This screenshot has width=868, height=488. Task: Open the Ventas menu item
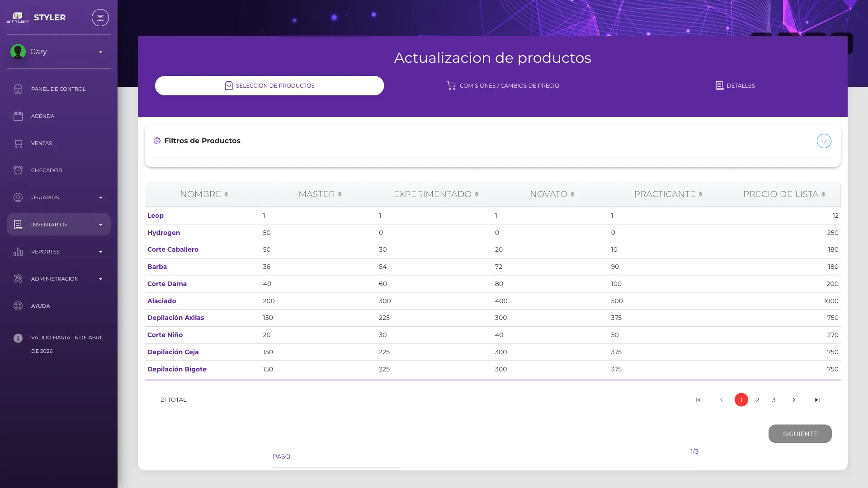pyautogui.click(x=58, y=143)
